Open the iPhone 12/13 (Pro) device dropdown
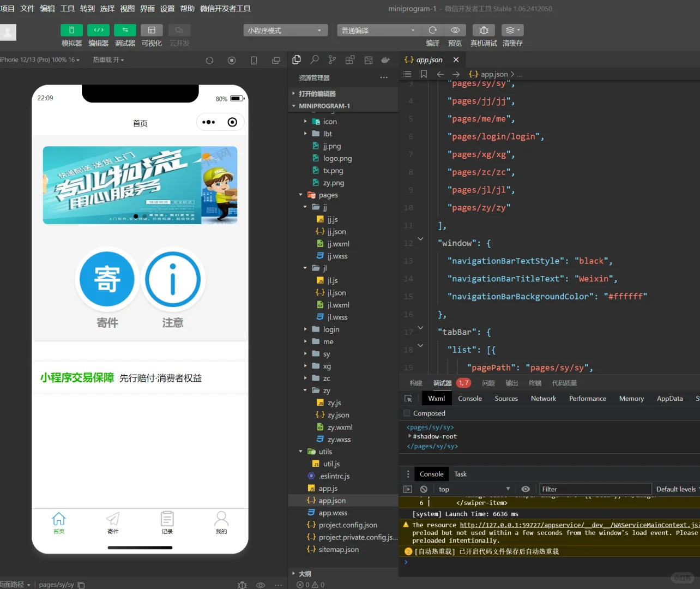The height and width of the screenshot is (589, 700). 40,60
